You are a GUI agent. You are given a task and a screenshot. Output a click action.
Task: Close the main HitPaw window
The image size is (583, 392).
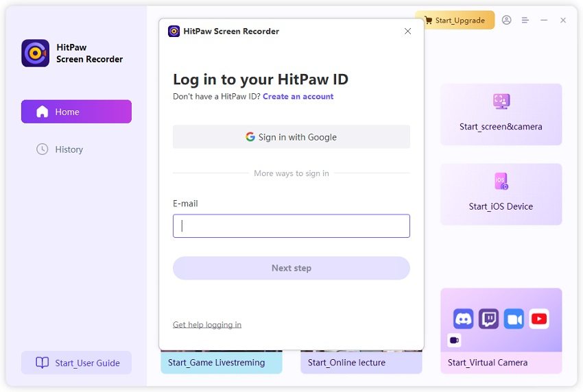click(563, 20)
